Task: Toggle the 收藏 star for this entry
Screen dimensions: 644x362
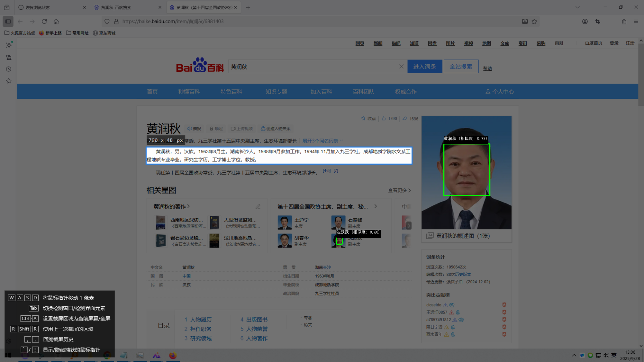Action: pyautogui.click(x=363, y=119)
